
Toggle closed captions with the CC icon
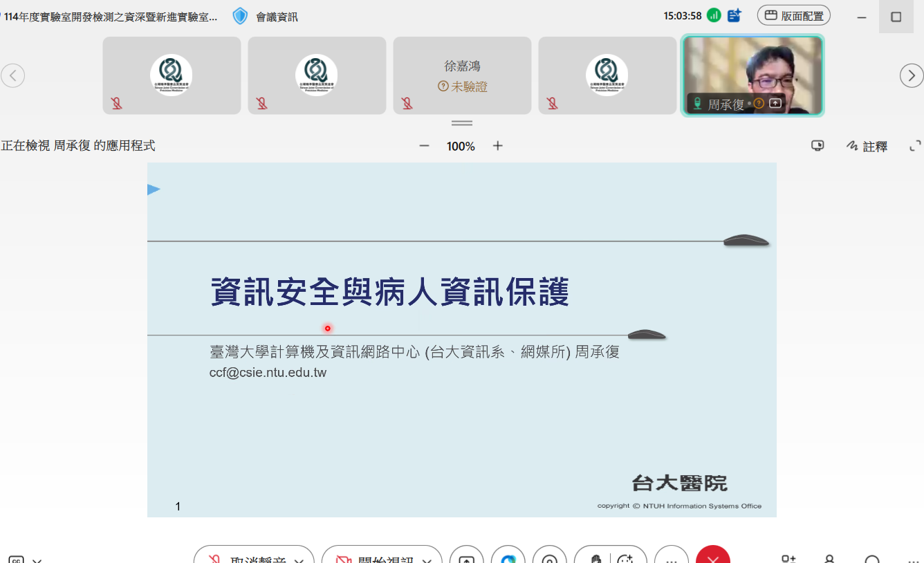tap(15, 559)
